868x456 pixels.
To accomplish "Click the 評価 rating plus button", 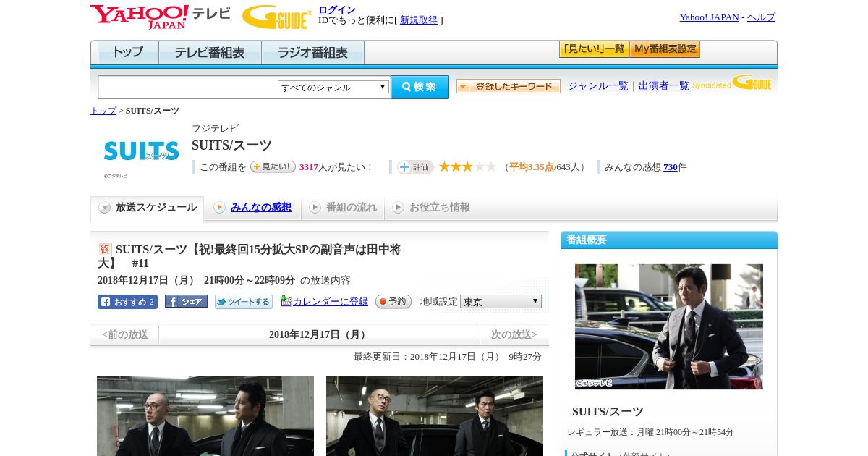I will tap(415, 167).
